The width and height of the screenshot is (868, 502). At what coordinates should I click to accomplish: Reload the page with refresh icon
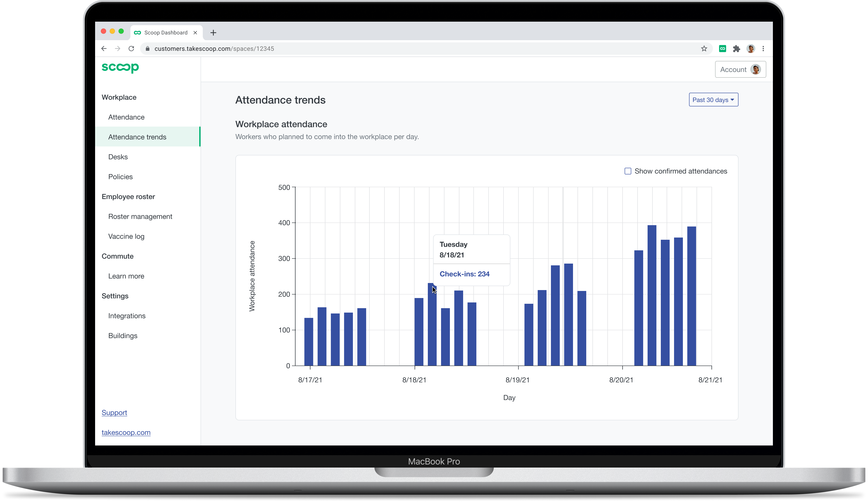click(x=131, y=49)
